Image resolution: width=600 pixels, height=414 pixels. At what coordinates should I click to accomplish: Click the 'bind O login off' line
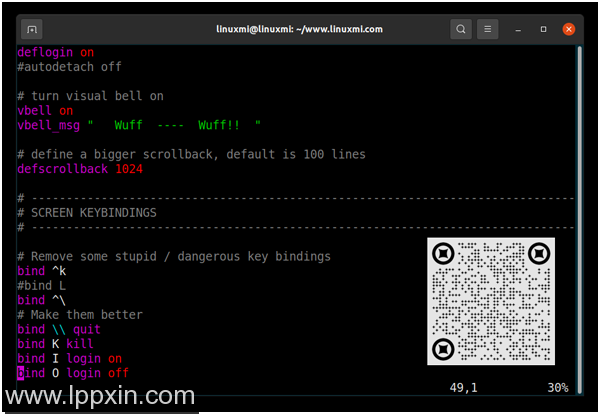(x=73, y=373)
